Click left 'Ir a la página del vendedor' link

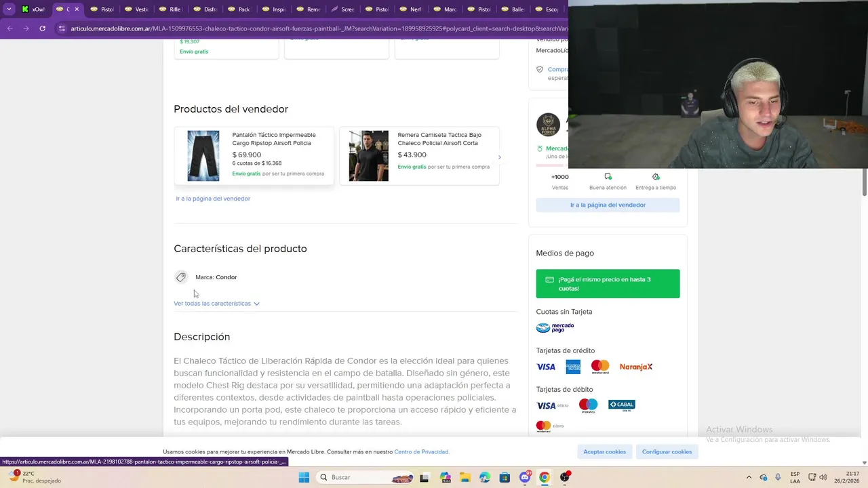pos(213,199)
